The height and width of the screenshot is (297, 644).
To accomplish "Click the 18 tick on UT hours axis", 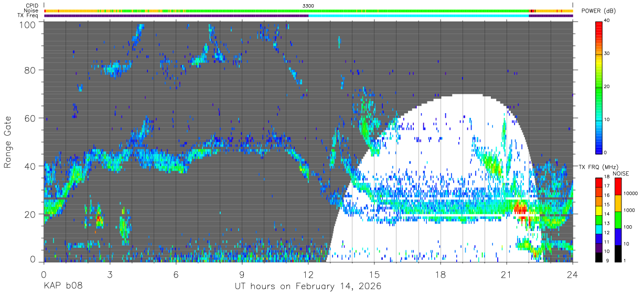I will 441,273.
